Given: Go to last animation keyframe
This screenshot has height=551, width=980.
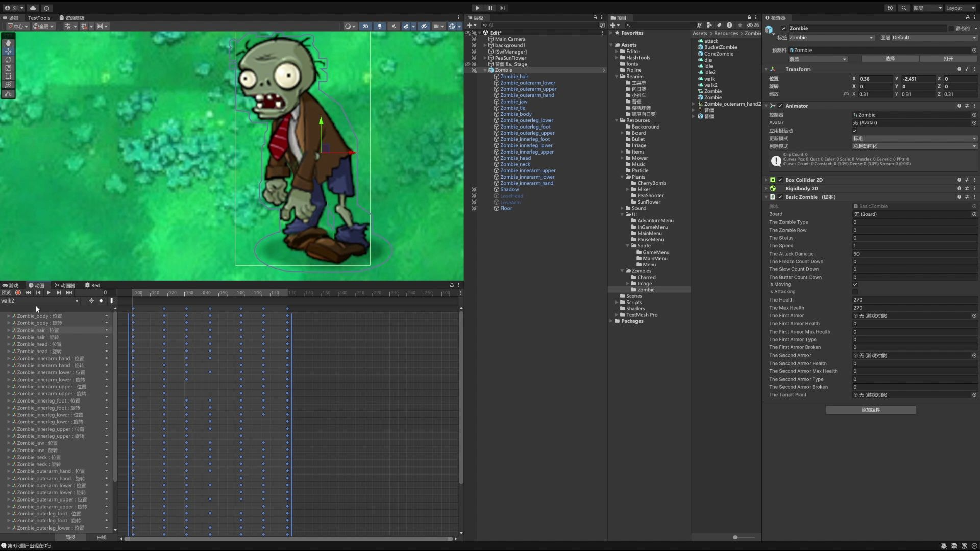Looking at the screenshot, I should point(69,293).
